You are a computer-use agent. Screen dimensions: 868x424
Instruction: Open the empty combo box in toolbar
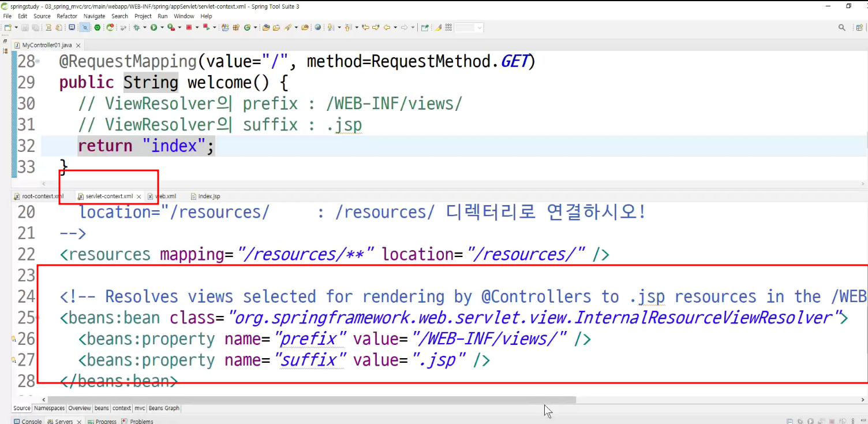coord(469,27)
